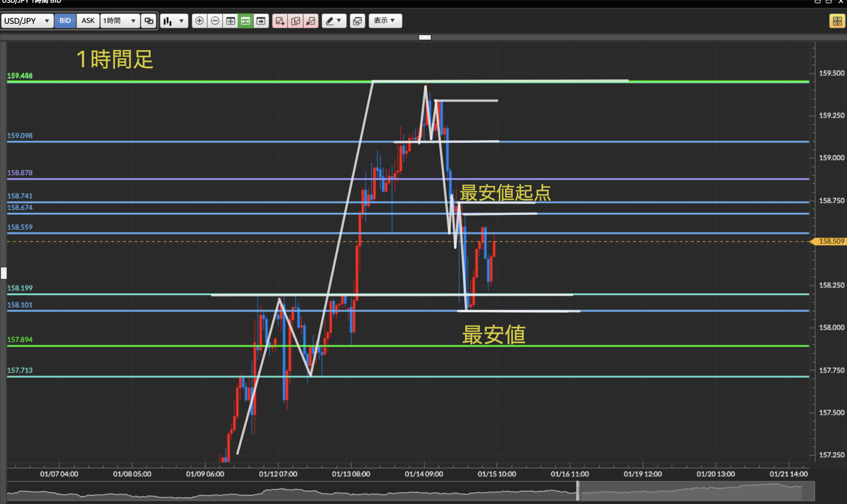
Task: Toggle the green horizontal fit-width button
Action: [245, 21]
